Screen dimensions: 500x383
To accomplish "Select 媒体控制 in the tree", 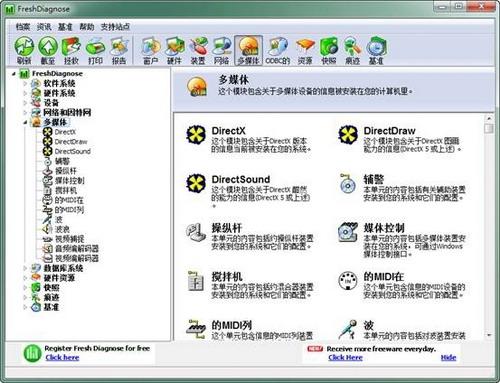I will (x=69, y=180).
